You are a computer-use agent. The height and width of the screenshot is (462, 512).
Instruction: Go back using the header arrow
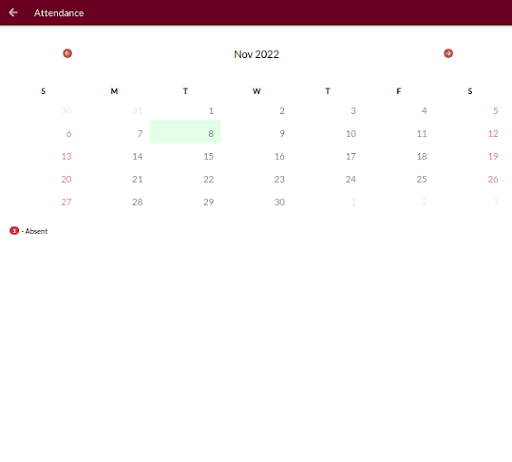[13, 13]
